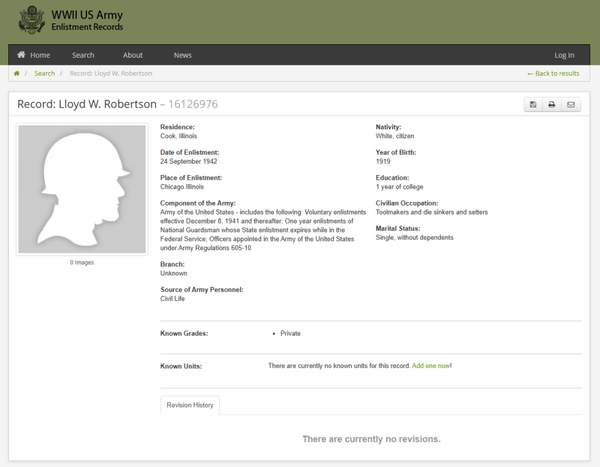Viewport: 600px width, 467px height.
Task: Click Search in the breadcrumb trail
Action: point(44,73)
